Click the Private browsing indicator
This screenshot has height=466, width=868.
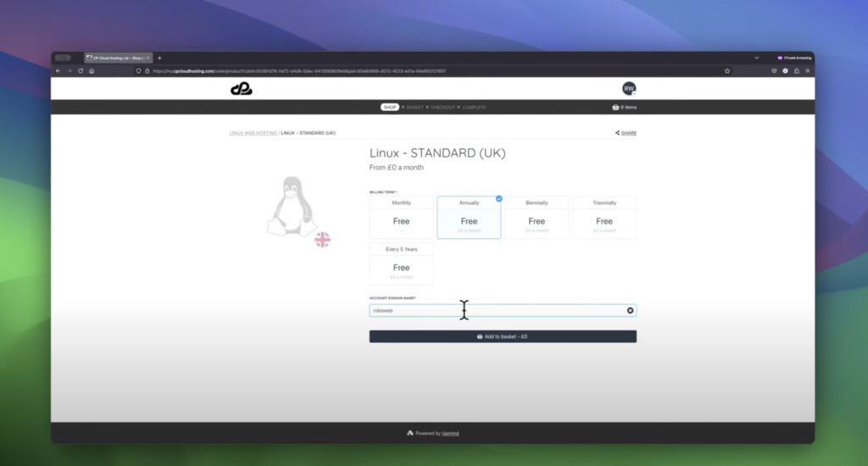(x=794, y=58)
